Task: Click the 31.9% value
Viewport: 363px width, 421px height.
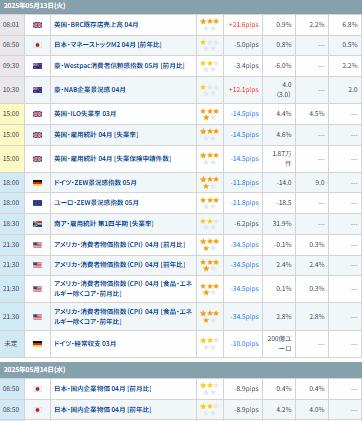Action: click(x=282, y=224)
